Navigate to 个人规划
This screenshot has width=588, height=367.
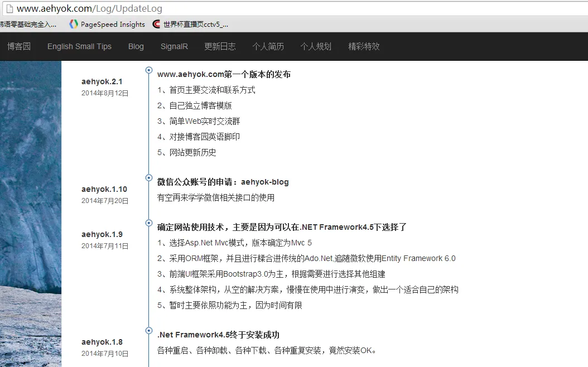tap(316, 46)
